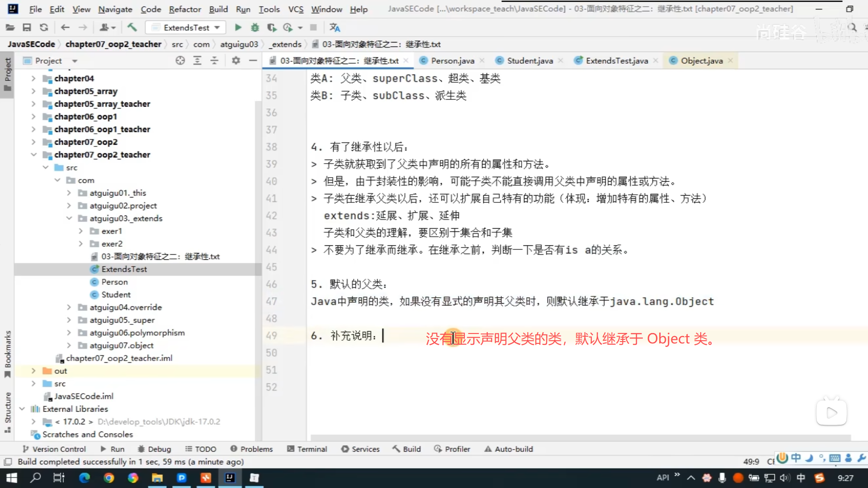This screenshot has height=488, width=868.
Task: Open the Refactor menu
Action: tap(184, 9)
